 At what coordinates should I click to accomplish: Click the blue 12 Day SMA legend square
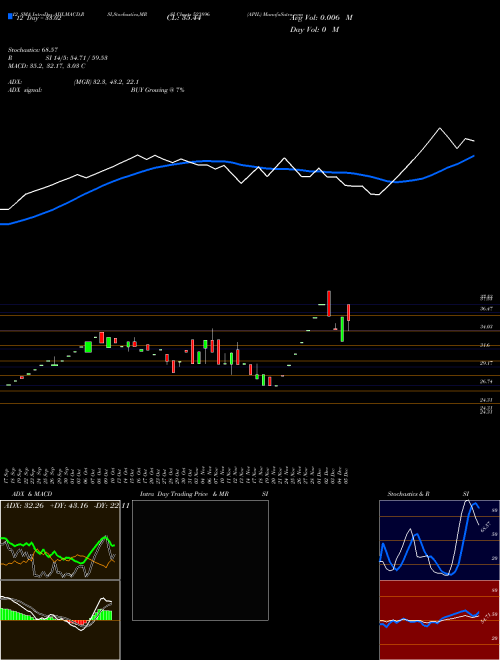pyautogui.click(x=10, y=16)
